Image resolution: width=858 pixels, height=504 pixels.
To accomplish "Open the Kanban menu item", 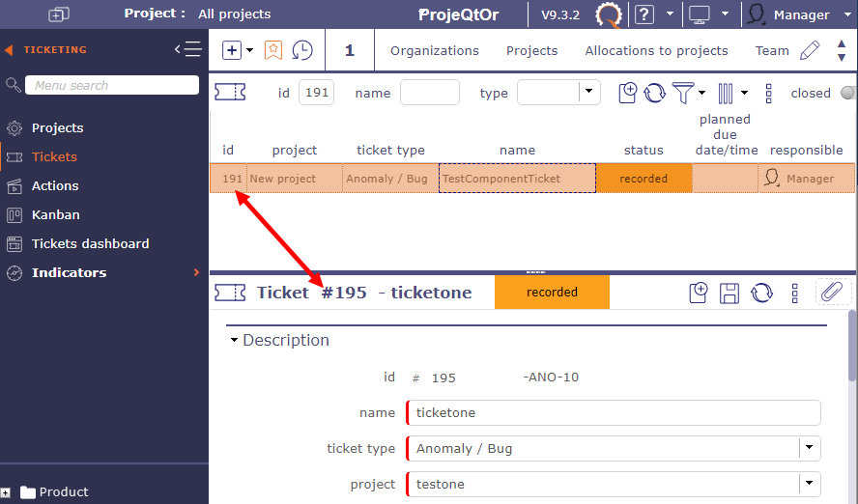I will pos(55,214).
